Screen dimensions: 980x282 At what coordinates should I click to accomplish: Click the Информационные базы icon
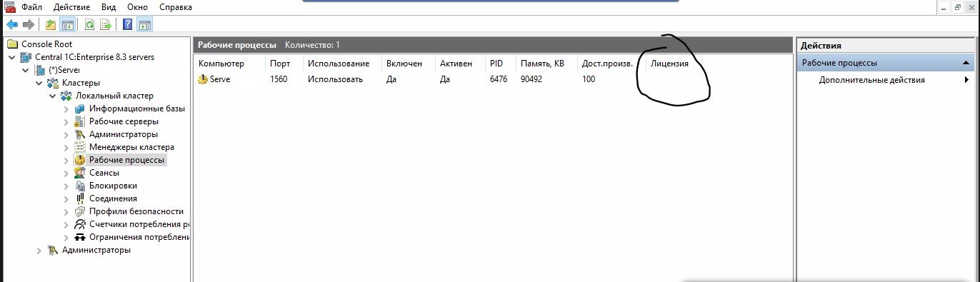click(x=80, y=109)
